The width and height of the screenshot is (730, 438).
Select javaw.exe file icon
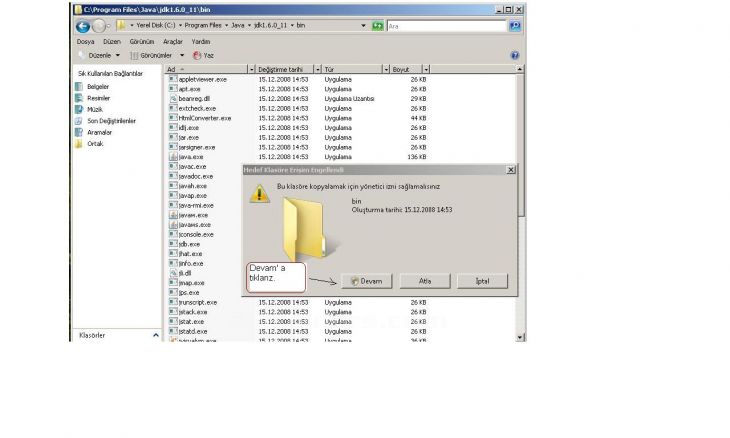173,215
